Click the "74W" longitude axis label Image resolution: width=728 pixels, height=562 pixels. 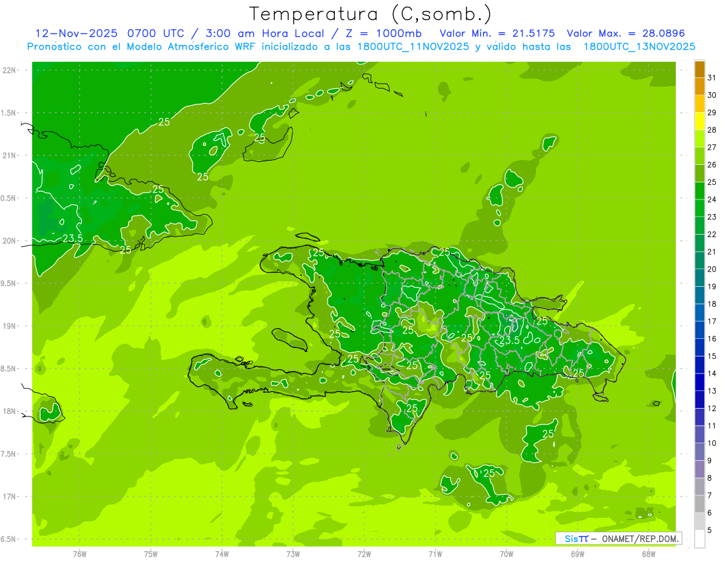[x=221, y=554]
